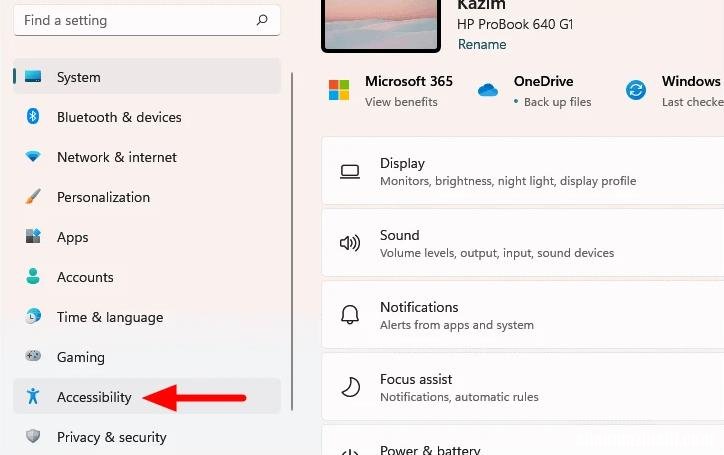Click the Accessibility figure icon

(33, 396)
